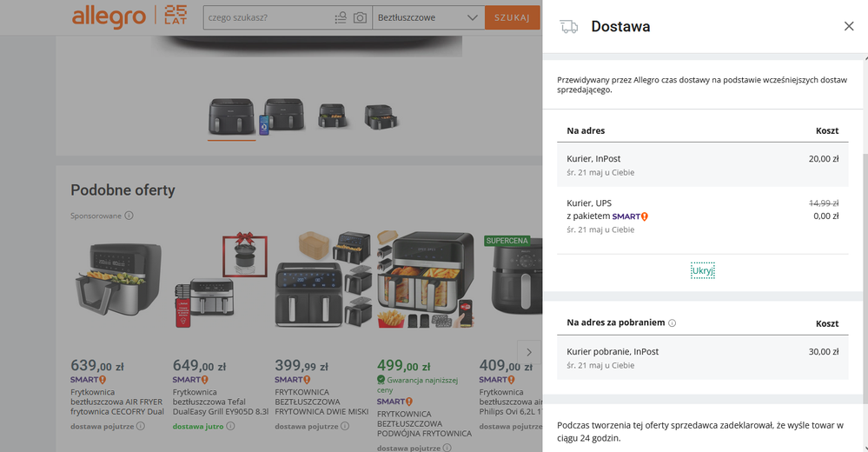Open the 649,00 zł Tefal fryer image
The image size is (868, 452).
pyautogui.click(x=221, y=280)
